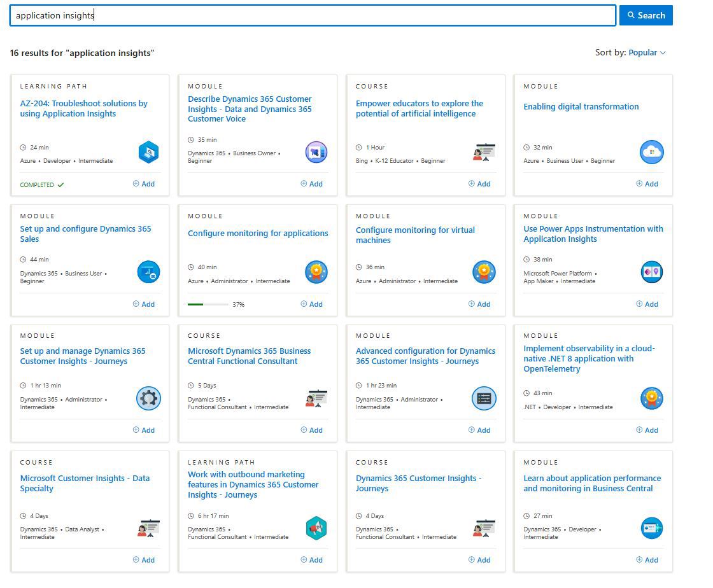Click the 37% progress bar on monitoring module
Viewport: 713px width, 588px height.
point(208,304)
